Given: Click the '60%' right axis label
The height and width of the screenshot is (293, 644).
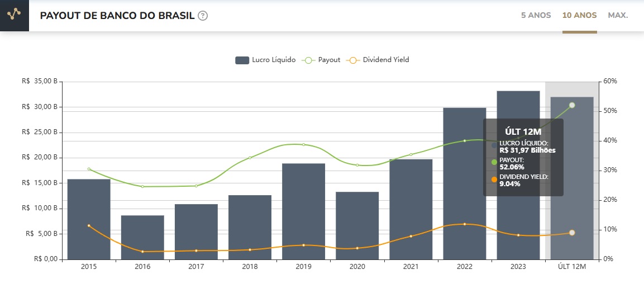Looking at the screenshot, I should click(x=610, y=82).
